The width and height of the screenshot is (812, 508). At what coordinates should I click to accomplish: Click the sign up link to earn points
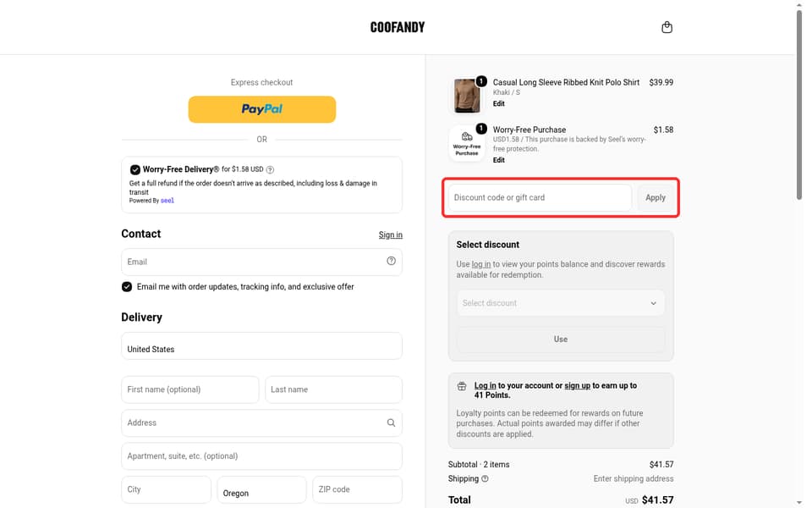point(577,386)
